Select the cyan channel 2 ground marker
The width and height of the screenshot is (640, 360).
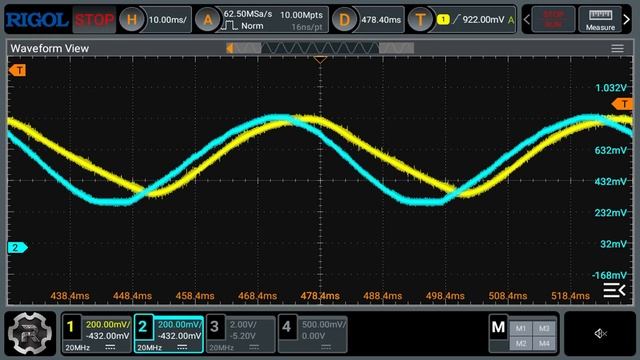click(18, 247)
